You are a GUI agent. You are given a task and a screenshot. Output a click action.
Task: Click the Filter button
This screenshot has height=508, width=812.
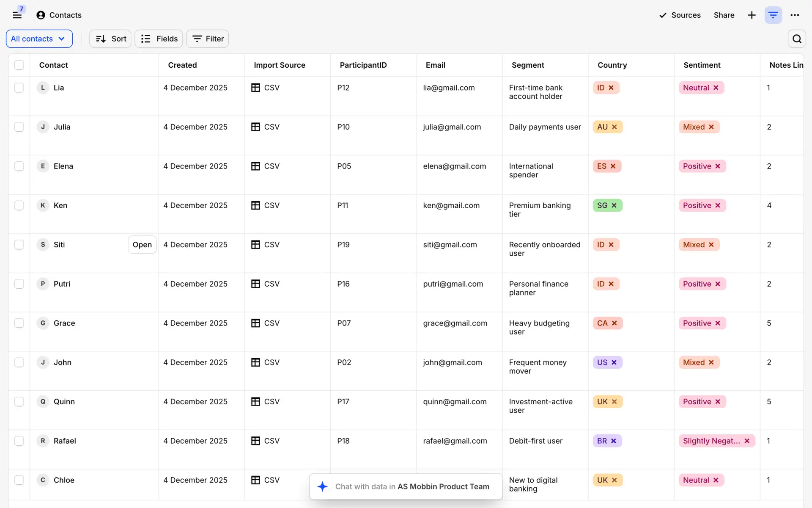coord(208,39)
